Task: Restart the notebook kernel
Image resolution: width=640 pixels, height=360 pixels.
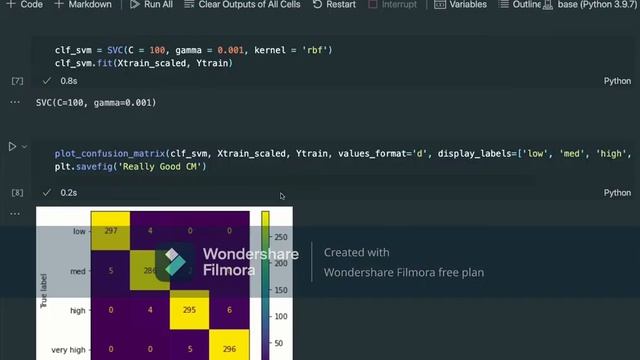Action: [x=334, y=4]
